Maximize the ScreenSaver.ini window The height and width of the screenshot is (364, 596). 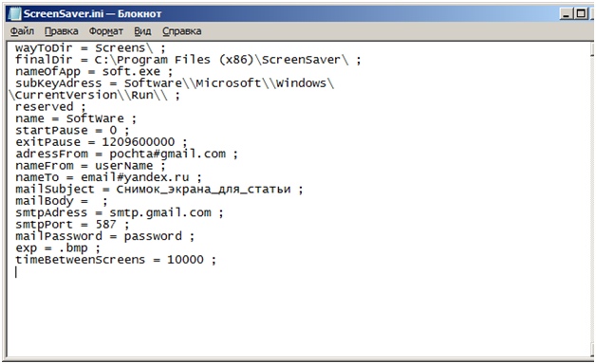[x=581, y=14]
